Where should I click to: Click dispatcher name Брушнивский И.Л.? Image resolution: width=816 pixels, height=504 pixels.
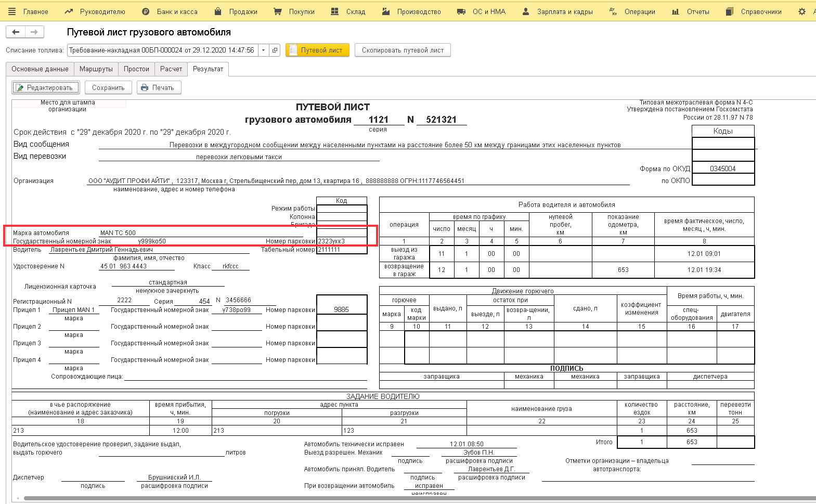point(174,477)
